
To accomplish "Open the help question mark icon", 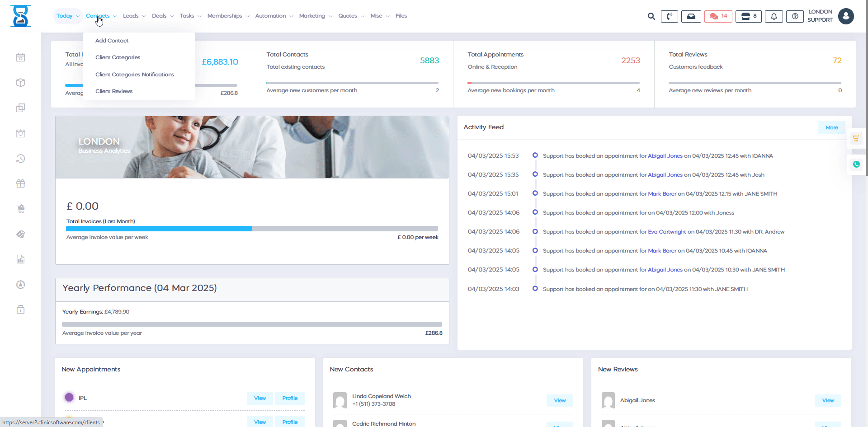I will pos(795,16).
